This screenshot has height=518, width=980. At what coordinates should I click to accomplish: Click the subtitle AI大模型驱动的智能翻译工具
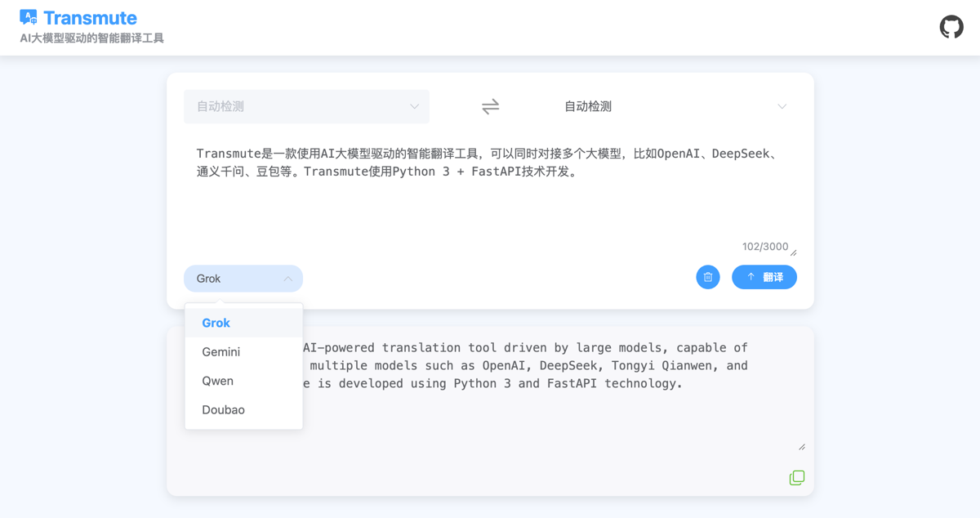tap(91, 38)
